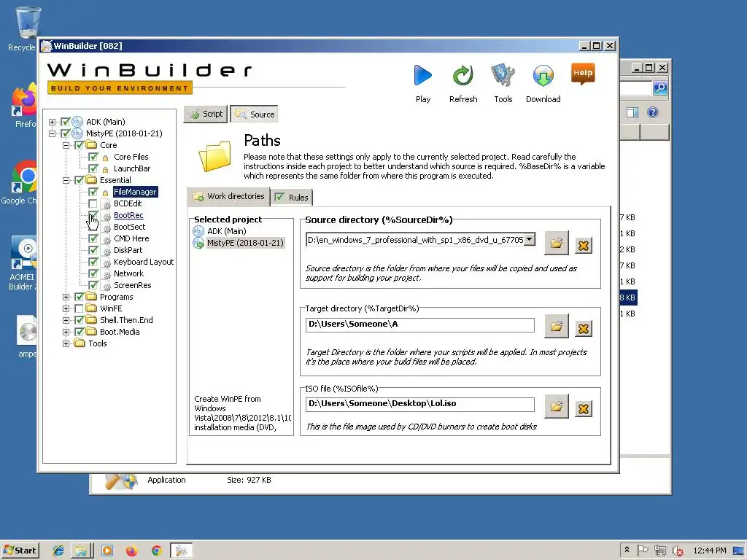Show hidden tray icons arrow
747x560 pixels.
coord(627,550)
